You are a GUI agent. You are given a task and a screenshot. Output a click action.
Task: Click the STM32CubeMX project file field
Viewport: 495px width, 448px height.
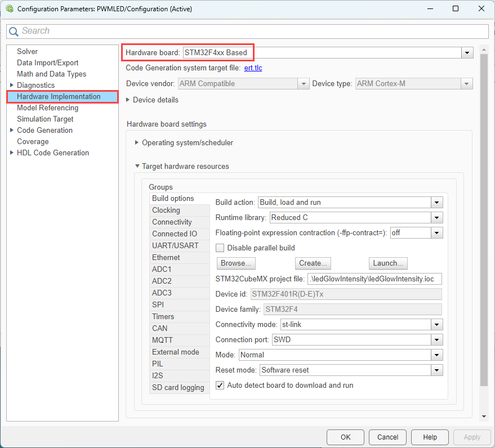point(374,279)
